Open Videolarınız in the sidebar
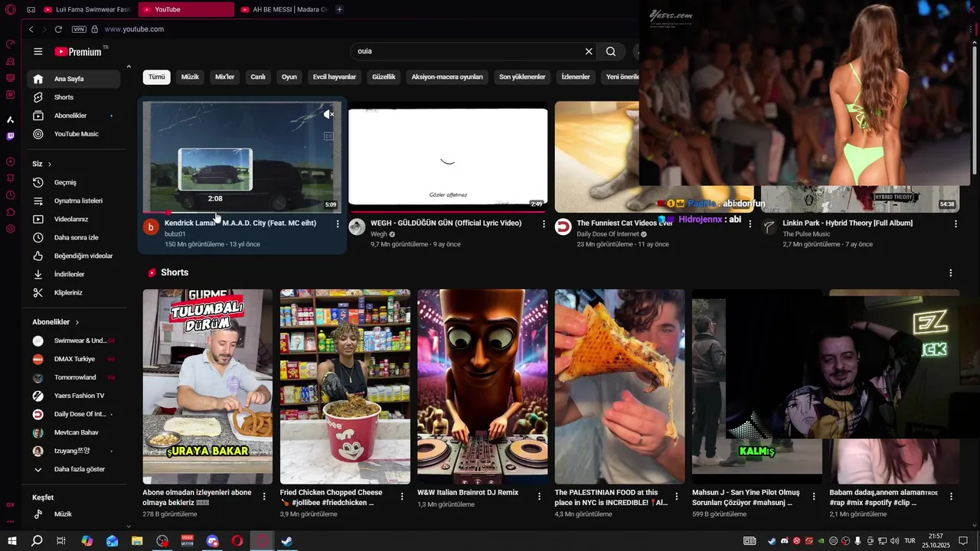 (x=73, y=219)
